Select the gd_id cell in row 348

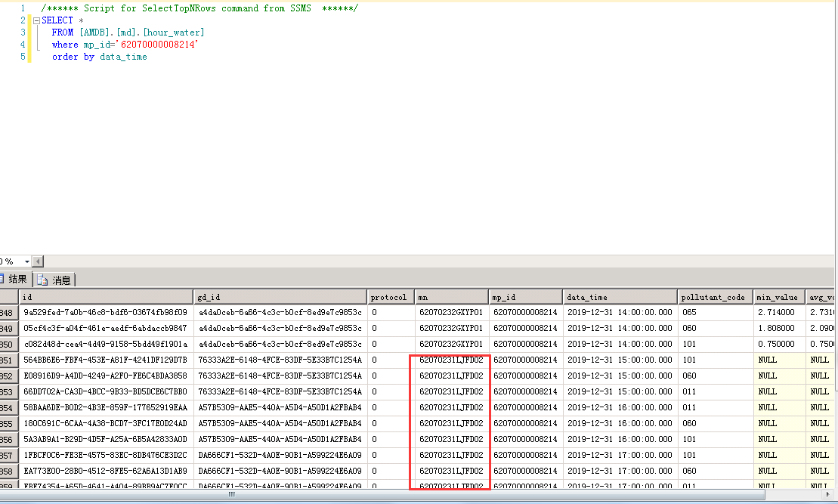(x=280, y=313)
